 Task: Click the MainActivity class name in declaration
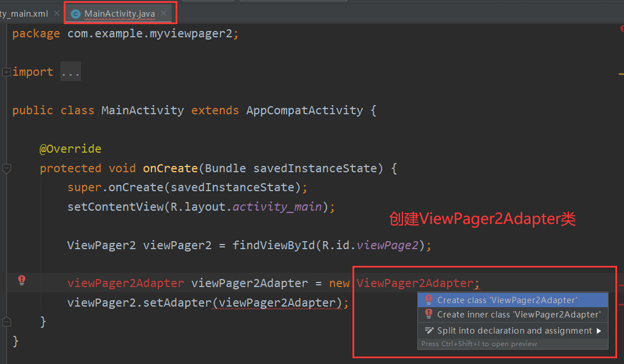click(x=142, y=110)
